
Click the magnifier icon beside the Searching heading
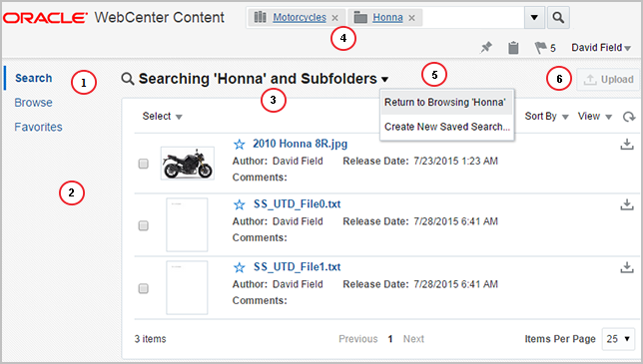point(128,79)
